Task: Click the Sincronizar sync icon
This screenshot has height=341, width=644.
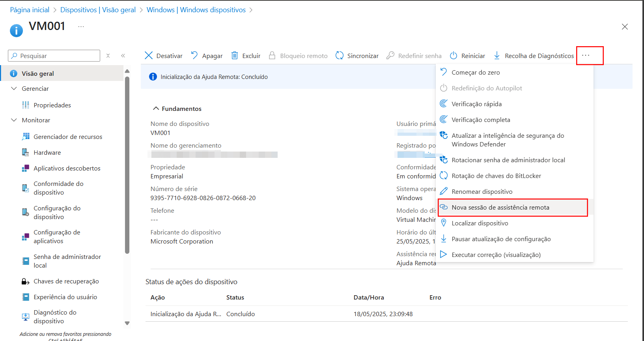Action: pyautogui.click(x=340, y=56)
